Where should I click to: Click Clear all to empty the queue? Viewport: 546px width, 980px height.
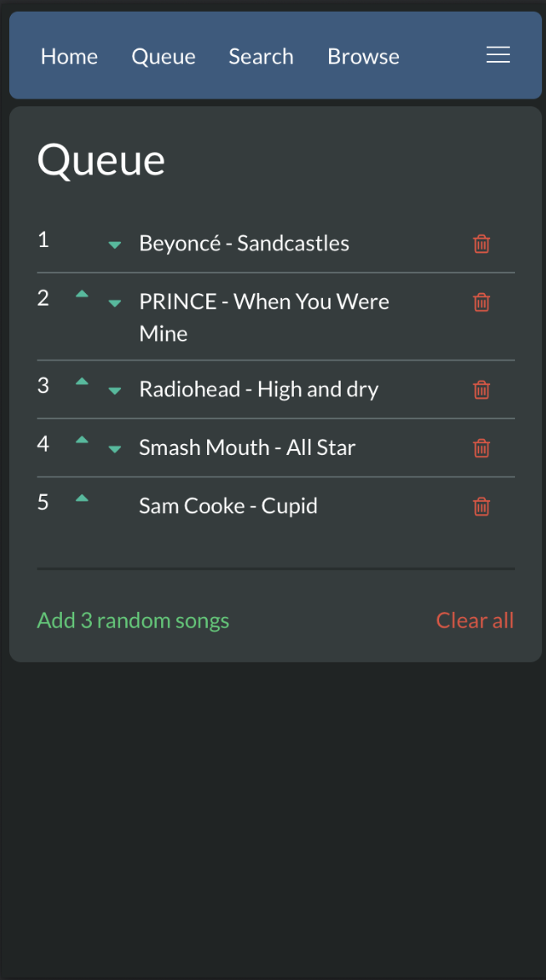pyautogui.click(x=474, y=620)
